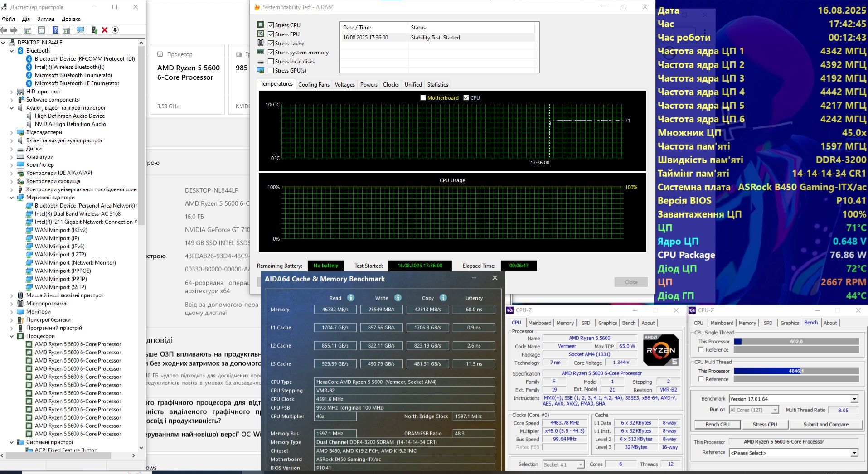Viewport: 868px width, 474px height.
Task: Switch to Cooling Fans tab in AIDA64
Action: 314,84
